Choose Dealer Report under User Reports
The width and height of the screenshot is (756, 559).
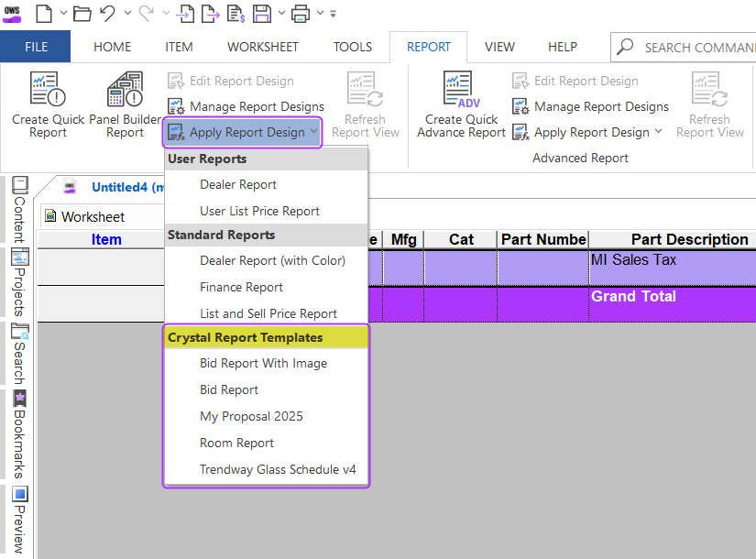(266, 184)
